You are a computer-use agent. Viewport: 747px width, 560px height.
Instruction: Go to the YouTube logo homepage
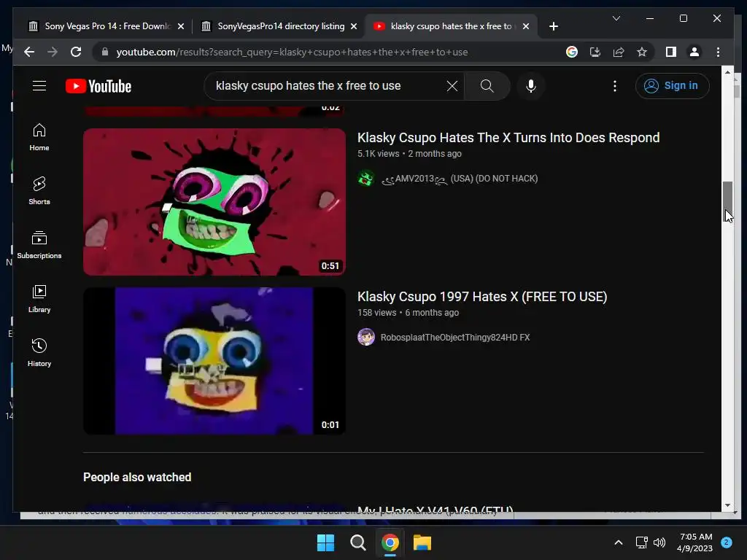point(98,86)
